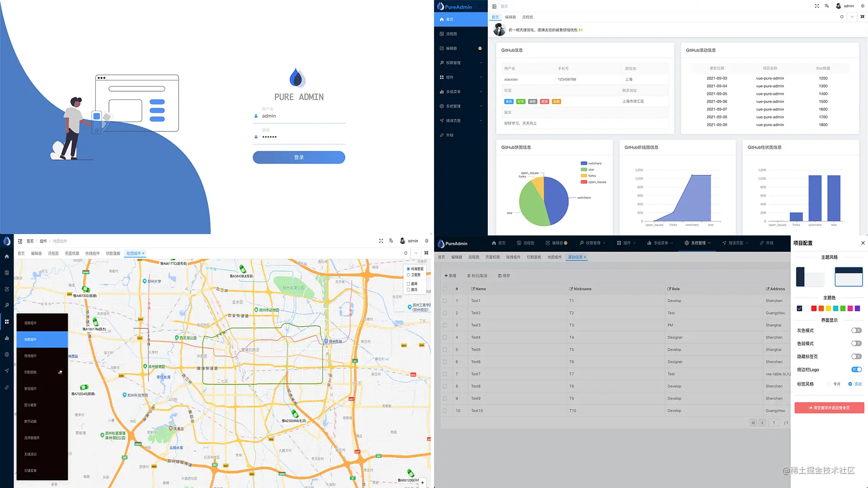The image size is (868, 488).
Task: Click 标记/取消 trash icon in table toolbar
Action: (469, 276)
